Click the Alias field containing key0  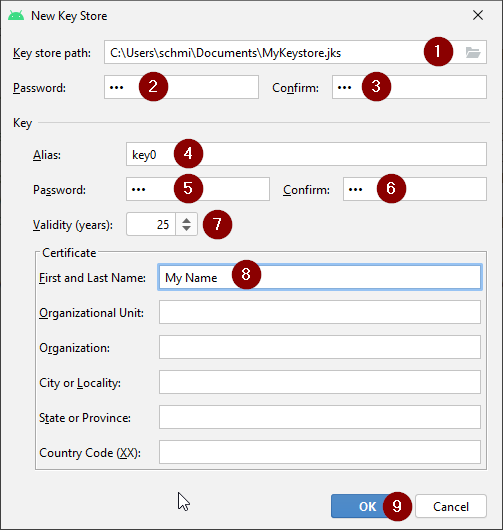(306, 154)
